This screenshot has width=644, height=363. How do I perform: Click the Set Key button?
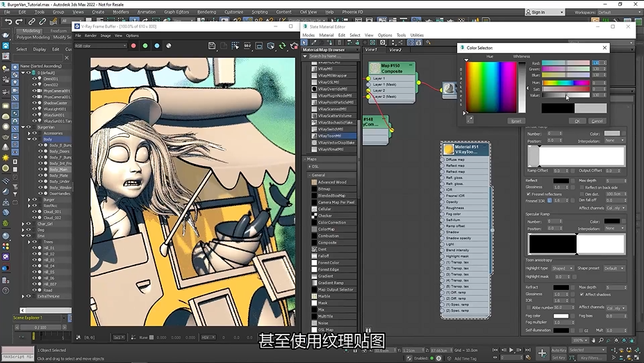(x=558, y=357)
